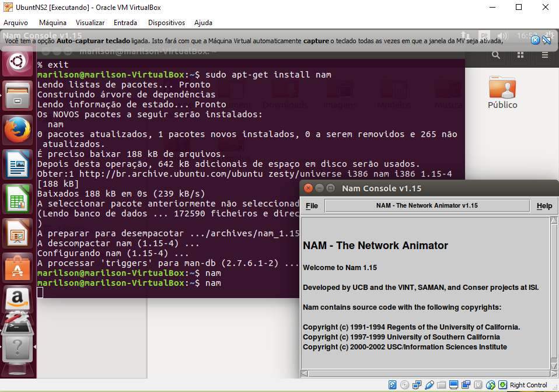This screenshot has height=392, width=559.
Task: Click the 'NAM - The Network Animator v1.15' banner
Action: 427,205
